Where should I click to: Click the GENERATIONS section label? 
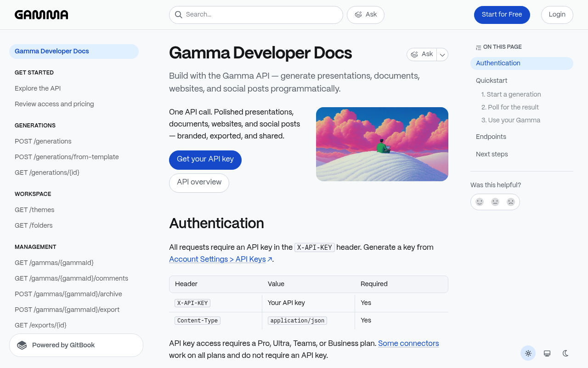(35, 126)
